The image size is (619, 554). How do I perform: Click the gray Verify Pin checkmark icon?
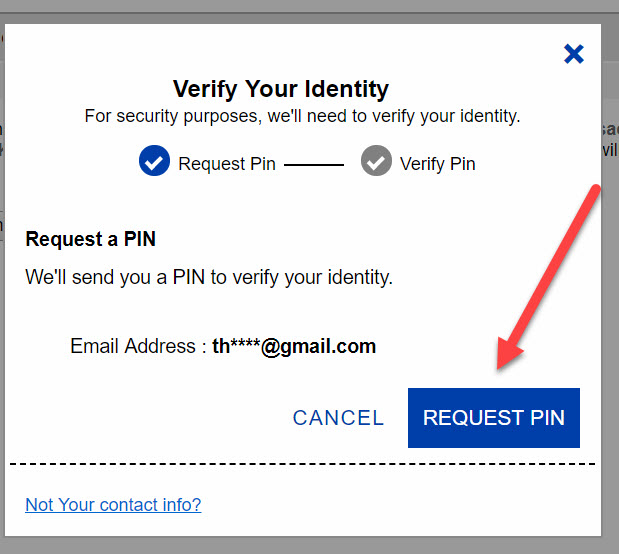(376, 160)
